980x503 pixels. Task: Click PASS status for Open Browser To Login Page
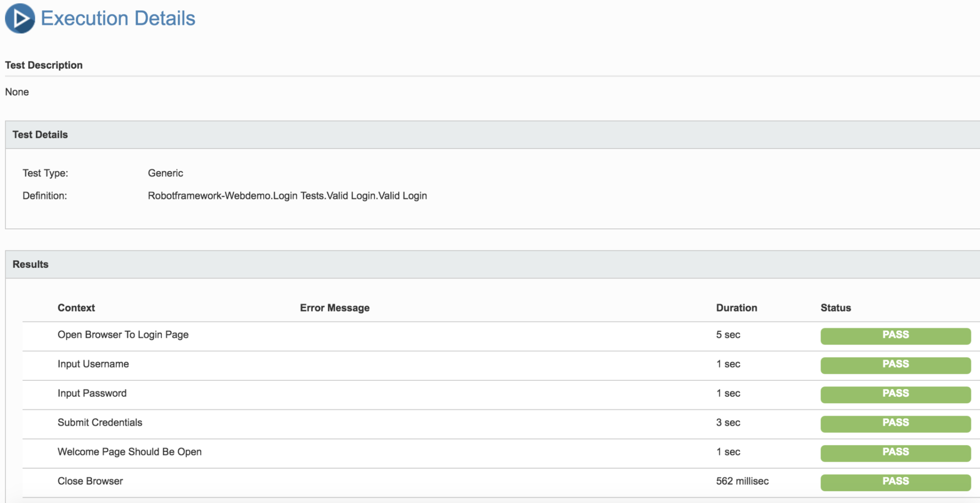click(x=896, y=336)
